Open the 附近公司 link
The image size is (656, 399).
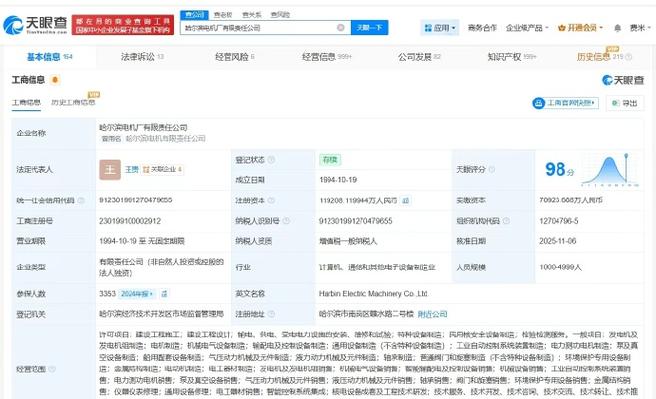tap(432, 314)
